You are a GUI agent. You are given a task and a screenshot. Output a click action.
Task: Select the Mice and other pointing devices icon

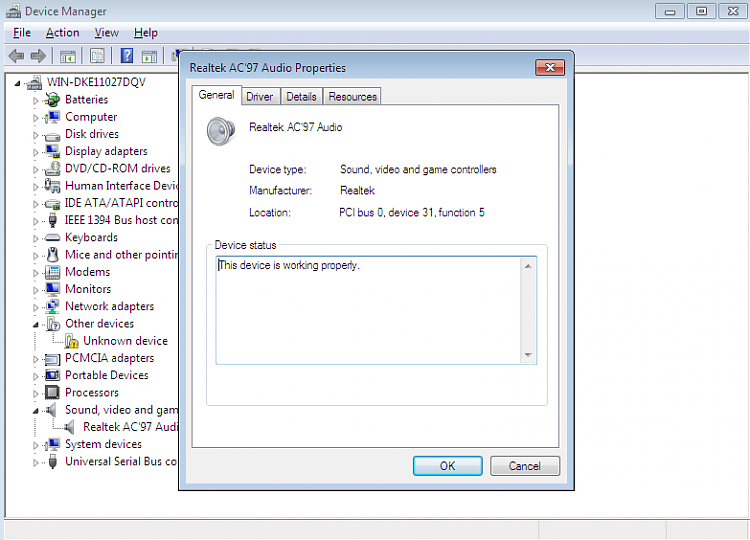[53, 254]
